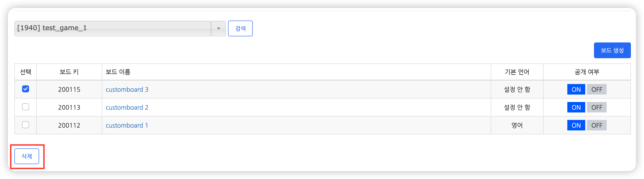Screen dimensions: 644x179
Task: Uncheck the checkbox for customboard 3
Action: (26, 89)
